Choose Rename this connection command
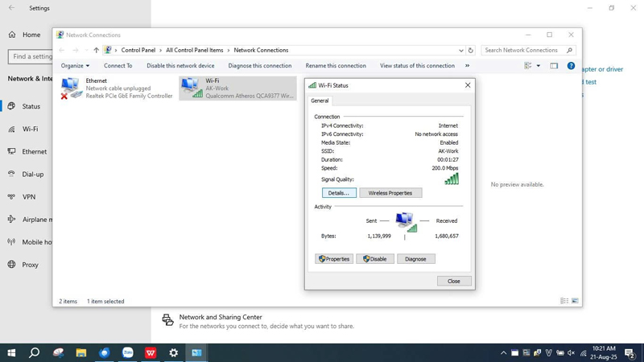This screenshot has height=362, width=644. pyautogui.click(x=336, y=66)
